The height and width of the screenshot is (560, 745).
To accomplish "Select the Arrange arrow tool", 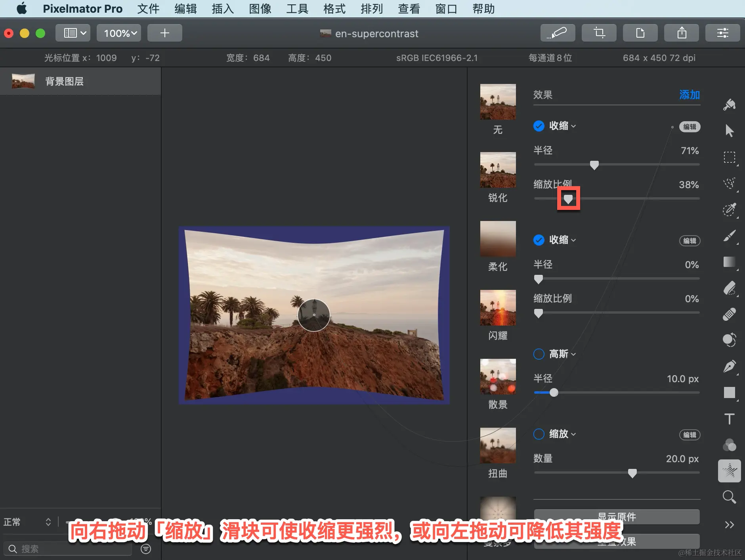I will pos(729,130).
